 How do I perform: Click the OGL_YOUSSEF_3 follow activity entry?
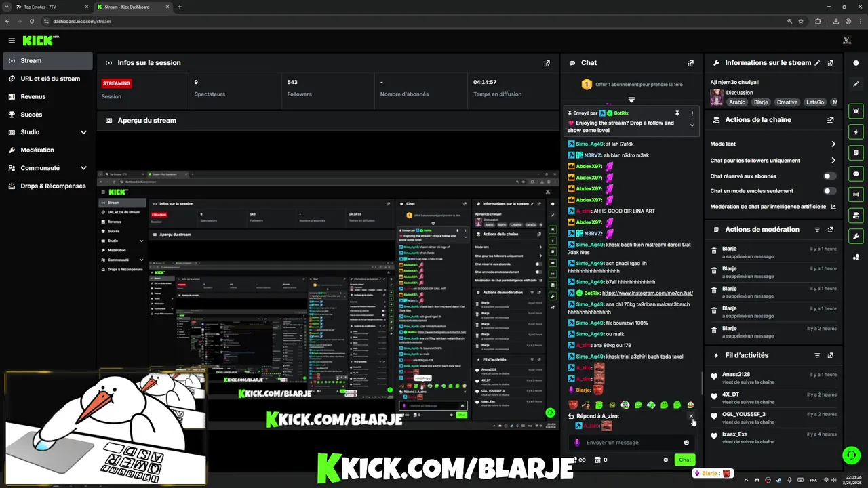[773, 418]
